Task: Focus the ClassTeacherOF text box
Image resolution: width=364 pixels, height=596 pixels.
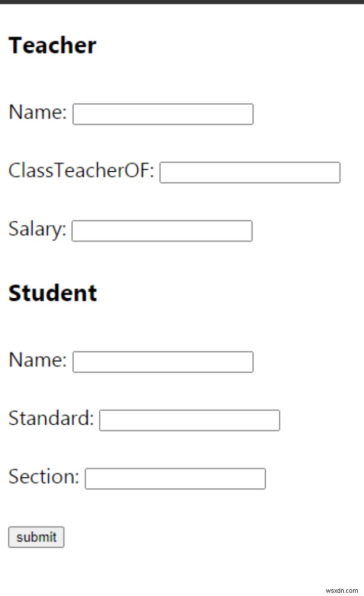Action: tap(250, 172)
